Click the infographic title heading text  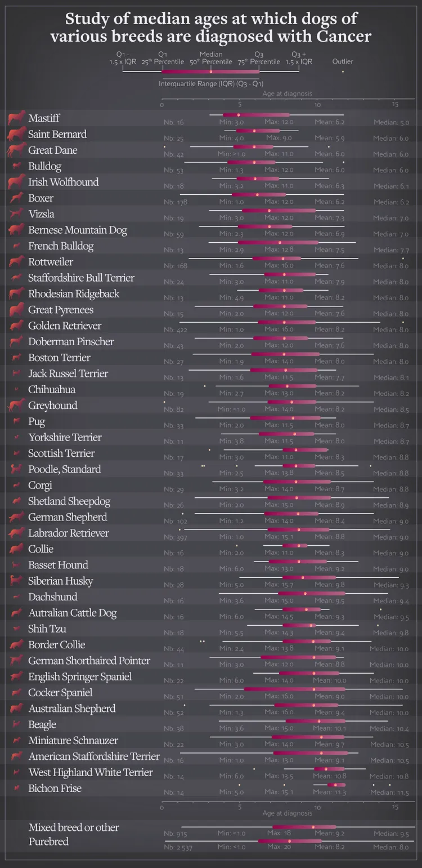pos(211,28)
